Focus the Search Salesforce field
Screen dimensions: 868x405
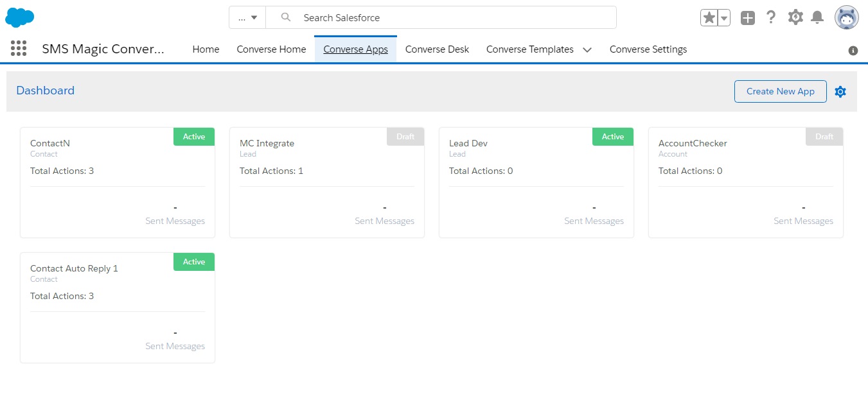coord(441,17)
